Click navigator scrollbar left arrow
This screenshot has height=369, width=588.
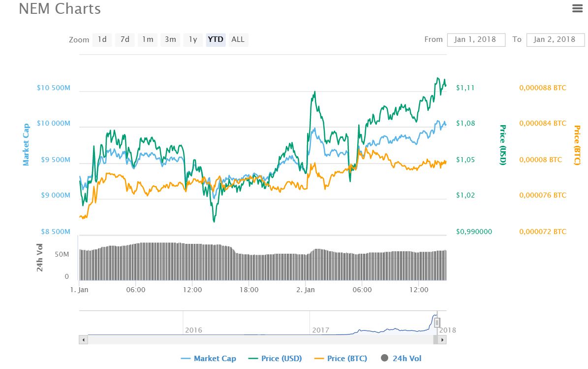[83, 340]
